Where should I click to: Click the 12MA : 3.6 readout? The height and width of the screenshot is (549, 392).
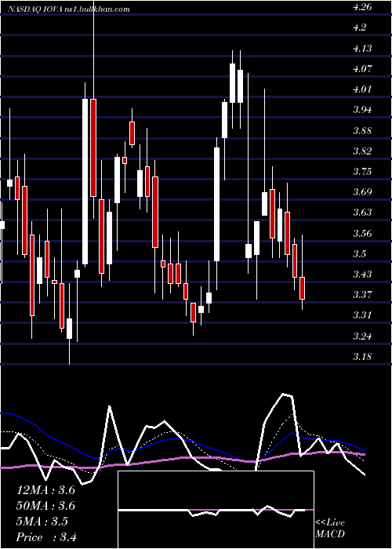tap(45, 490)
